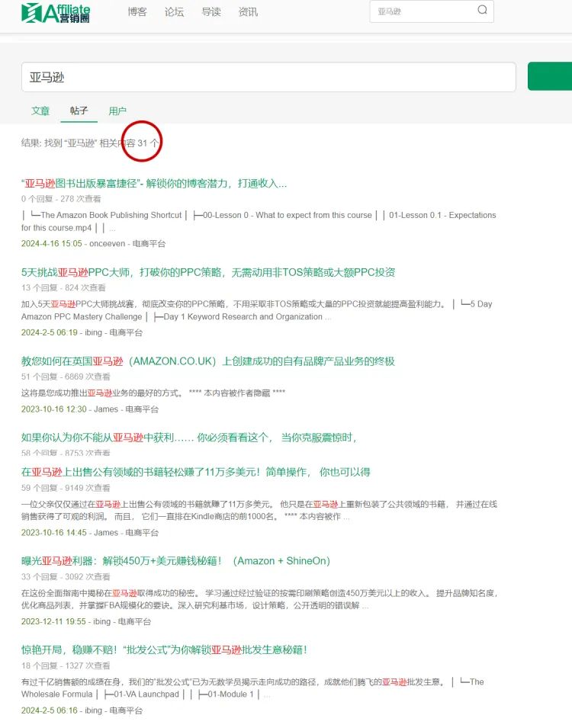
Task: Click the result count text "相关内容 31 个"
Action: tap(129, 143)
